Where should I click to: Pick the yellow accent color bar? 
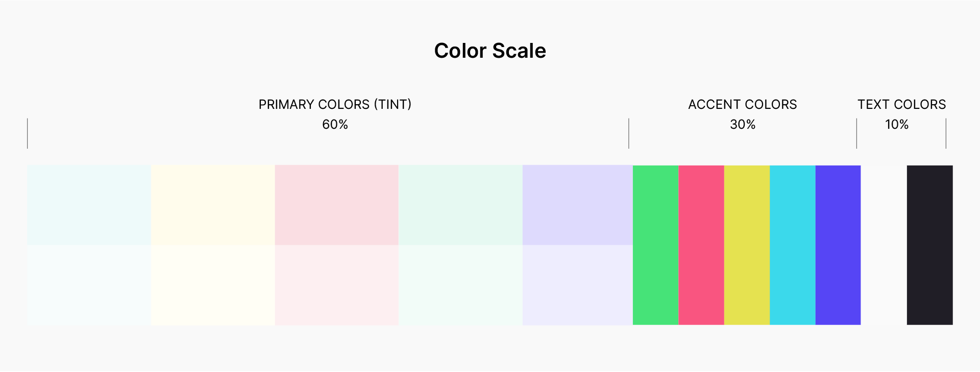click(747, 245)
